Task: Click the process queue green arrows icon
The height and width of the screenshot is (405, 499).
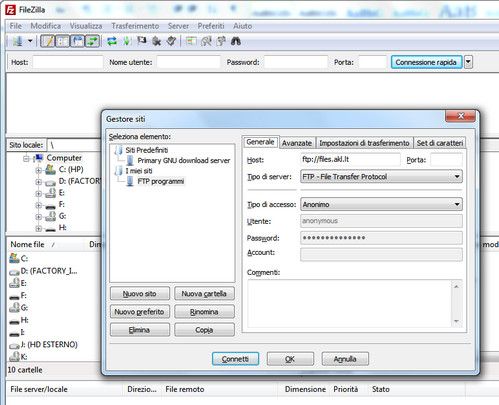Action: [x=127, y=41]
